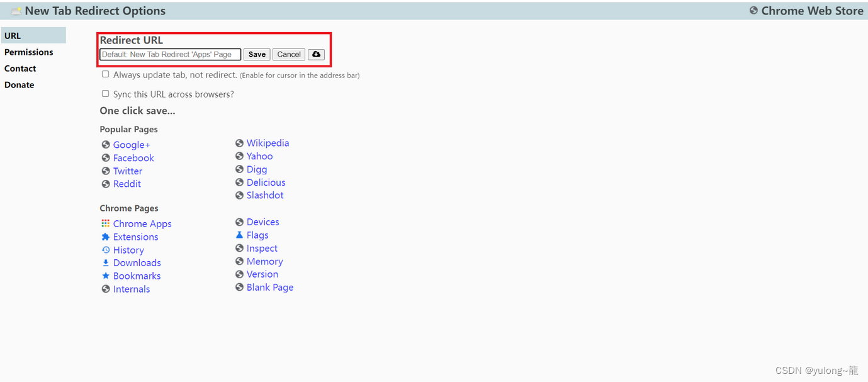Click the globe icon beside Wikipedia
This screenshot has width=868, height=382.
click(x=239, y=143)
